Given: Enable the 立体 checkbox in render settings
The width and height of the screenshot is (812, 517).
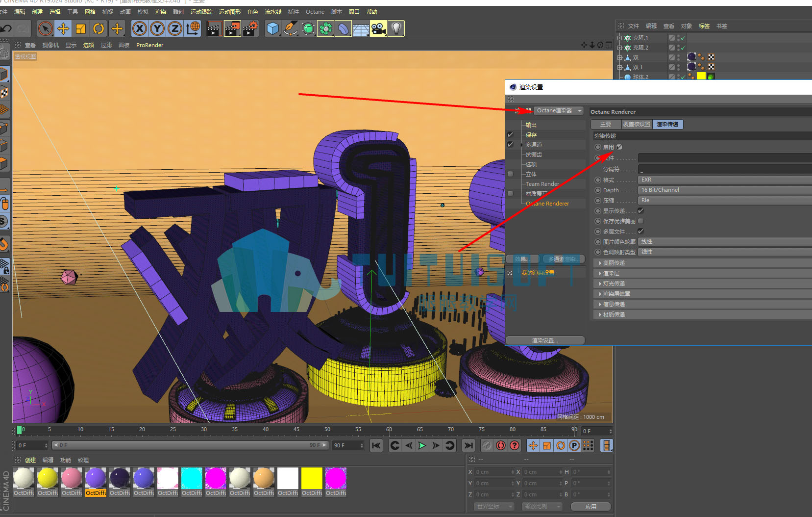Looking at the screenshot, I should pyautogui.click(x=510, y=174).
